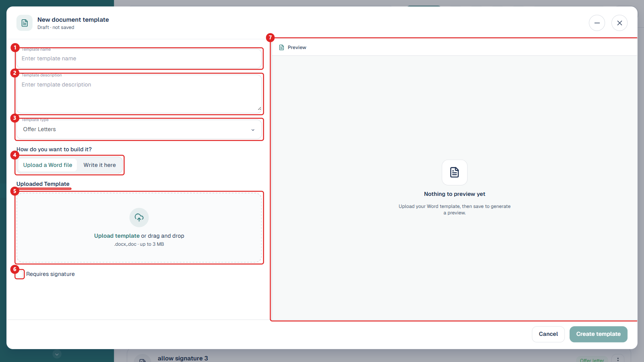
Task: Click the document icon beside New document template
Action: pyautogui.click(x=25, y=23)
